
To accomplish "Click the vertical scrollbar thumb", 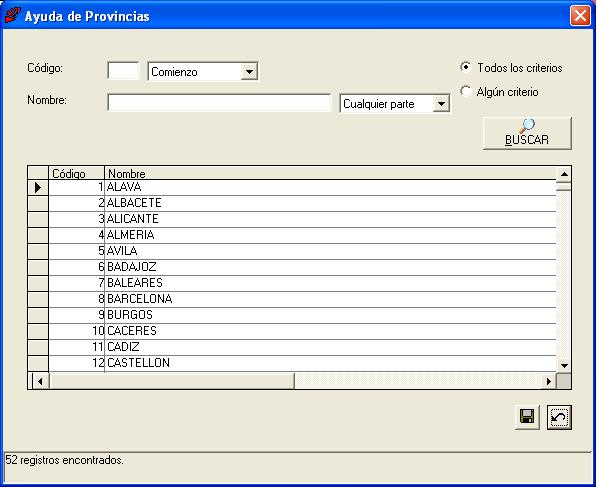I will 564,186.
